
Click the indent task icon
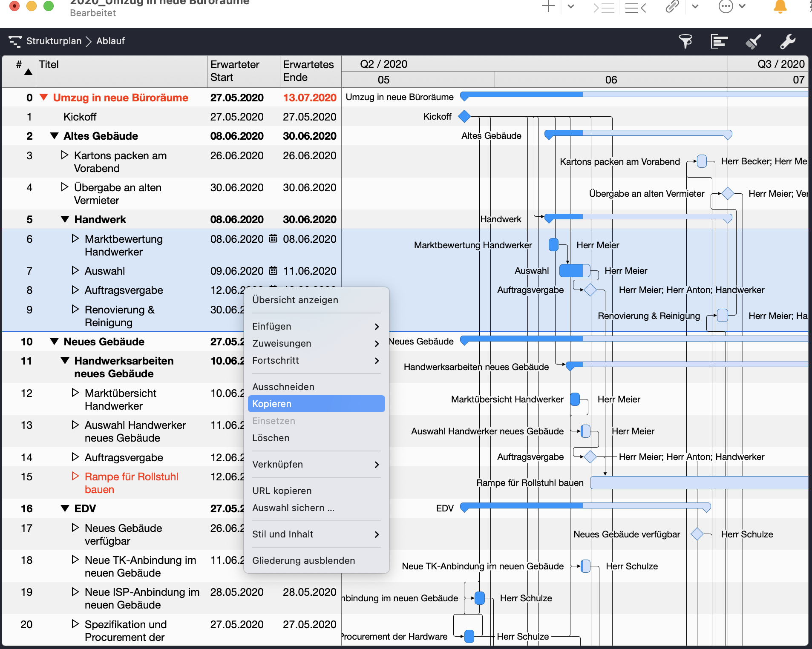(x=604, y=7)
